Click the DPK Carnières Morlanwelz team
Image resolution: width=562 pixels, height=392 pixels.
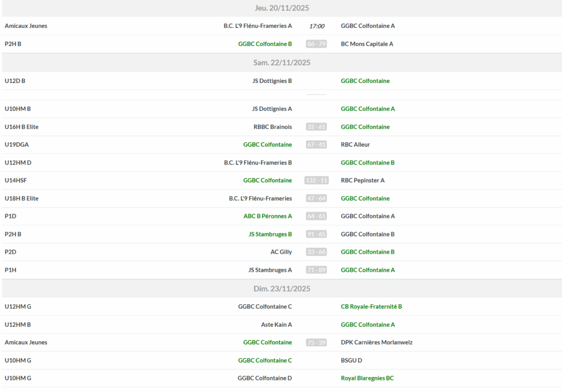(x=376, y=343)
